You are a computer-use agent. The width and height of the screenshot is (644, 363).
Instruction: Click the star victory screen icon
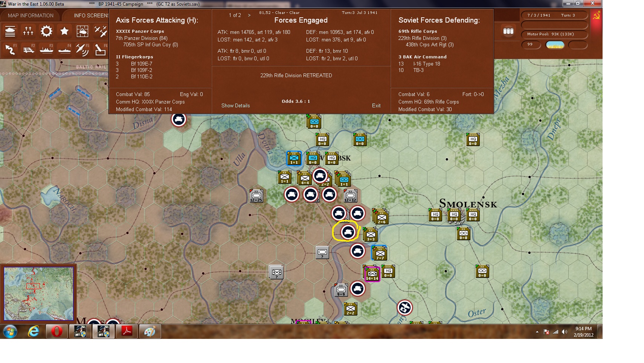coord(64,31)
